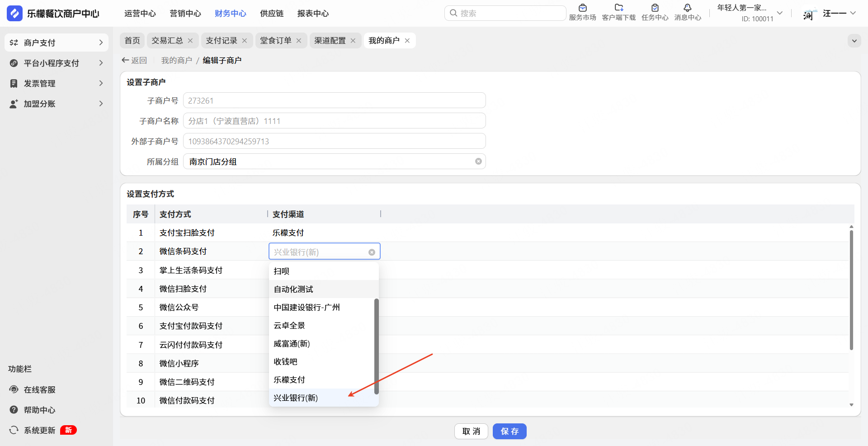The image size is (868, 446).
Task: Expand the 发票管理 sidebar menu
Action: (101, 83)
